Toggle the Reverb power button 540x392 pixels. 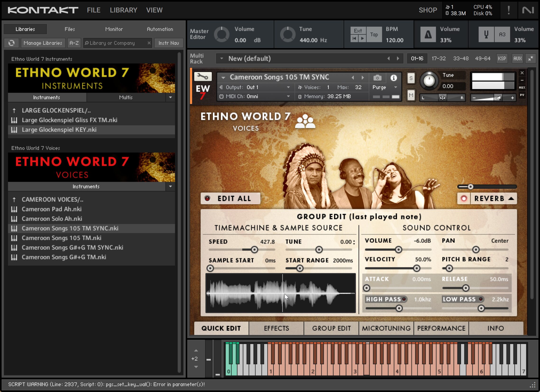click(464, 199)
